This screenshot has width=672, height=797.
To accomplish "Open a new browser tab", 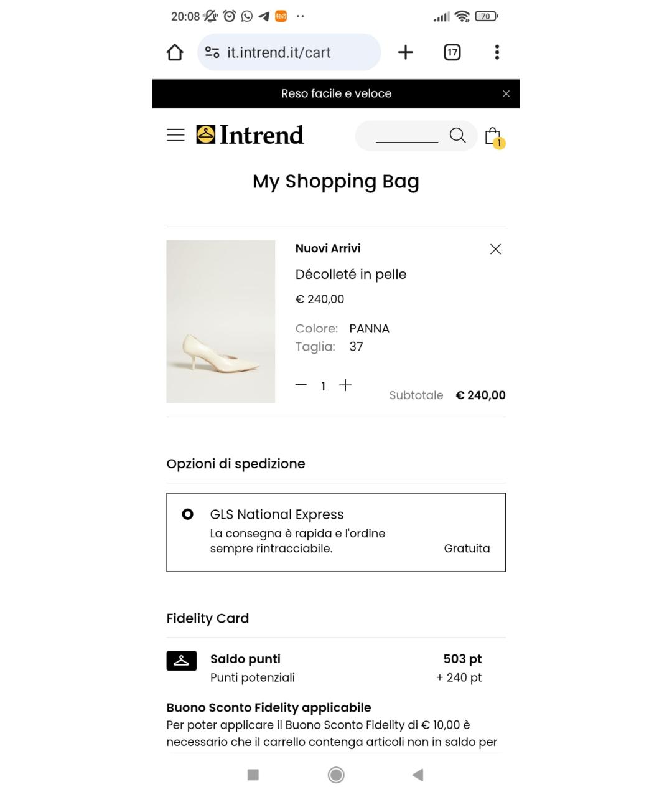I will [x=406, y=52].
